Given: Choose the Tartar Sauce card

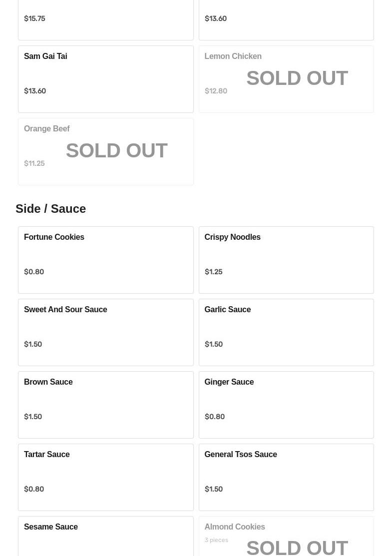Looking at the screenshot, I should point(105,477).
